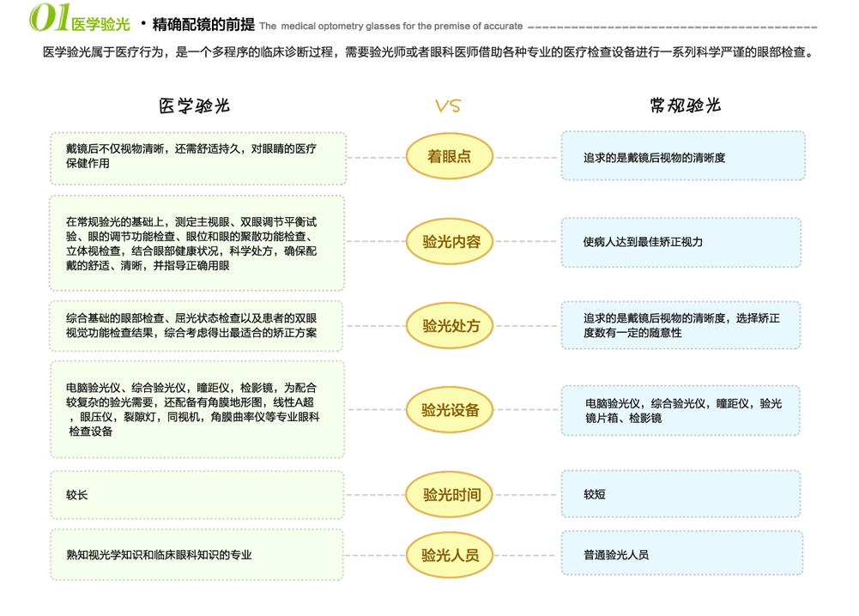Click the "验光处方" oval label
Viewport: 859px width, 616px height.
pyautogui.click(x=451, y=325)
